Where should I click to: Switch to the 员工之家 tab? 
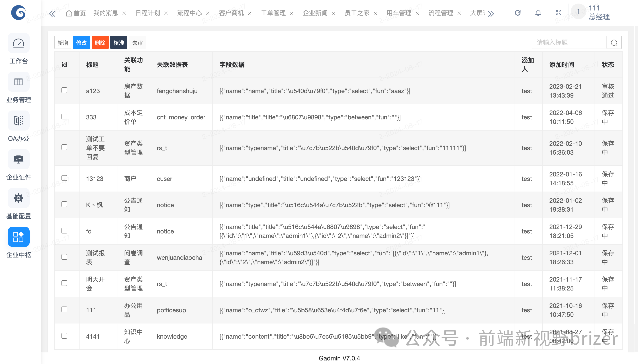357,13
